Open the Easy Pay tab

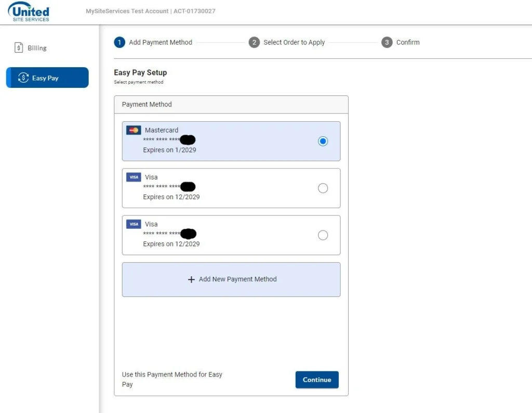[47, 78]
